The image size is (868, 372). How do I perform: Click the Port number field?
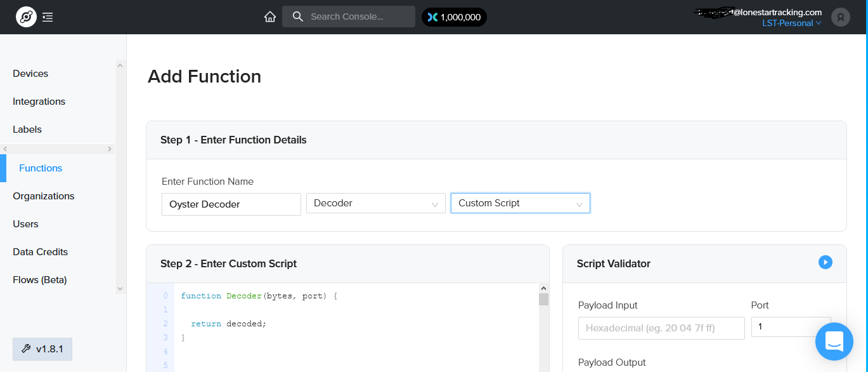(x=790, y=327)
